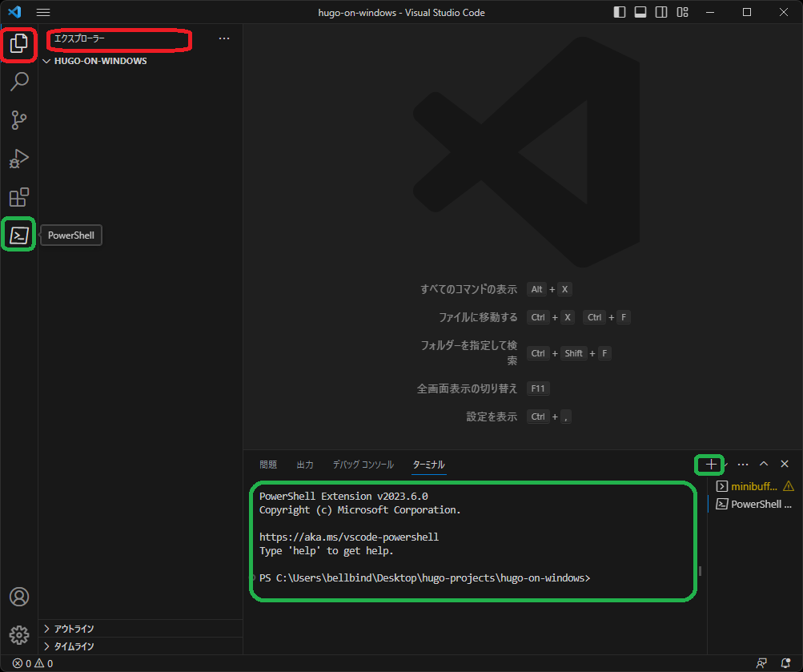Click the VS Code logo icon
Screen dimensions: 803x672
tap(14, 12)
